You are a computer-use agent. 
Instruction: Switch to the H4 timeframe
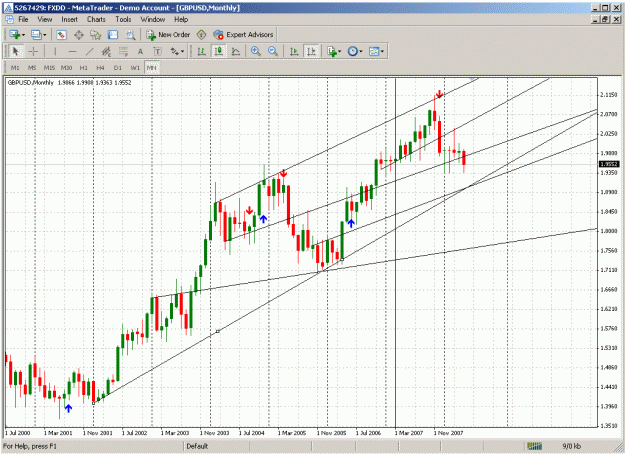100,68
